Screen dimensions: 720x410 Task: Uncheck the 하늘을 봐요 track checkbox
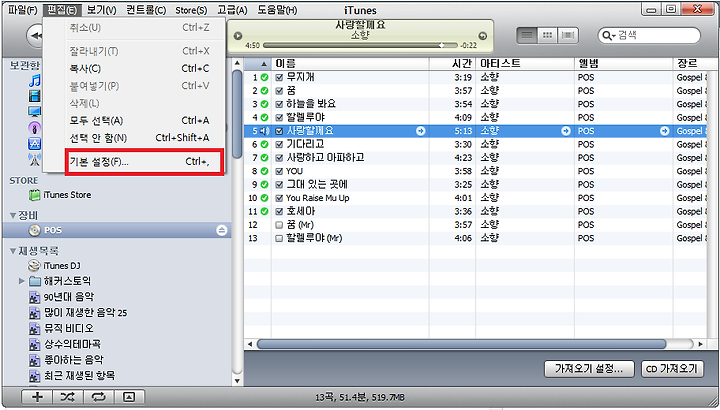[x=279, y=104]
